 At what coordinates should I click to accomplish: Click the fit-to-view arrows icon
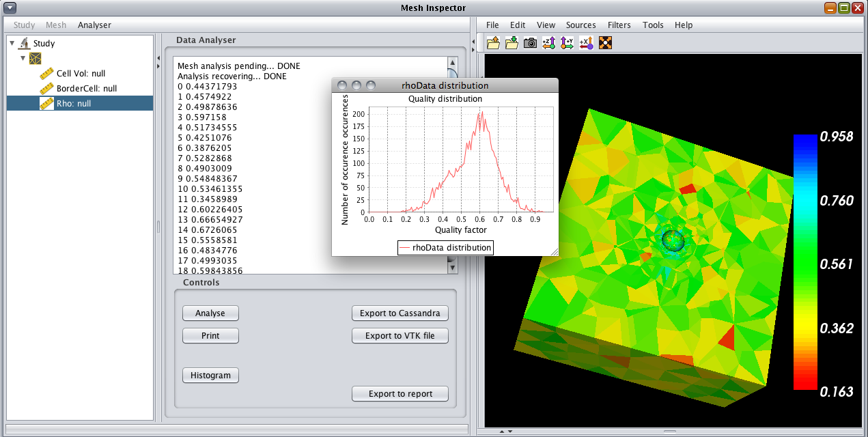tap(604, 43)
